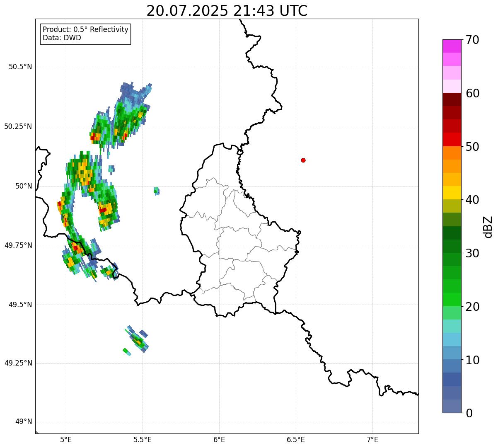Click the 49.5°N latitude label
Viewport: 498px width, 448px height.
(20, 305)
